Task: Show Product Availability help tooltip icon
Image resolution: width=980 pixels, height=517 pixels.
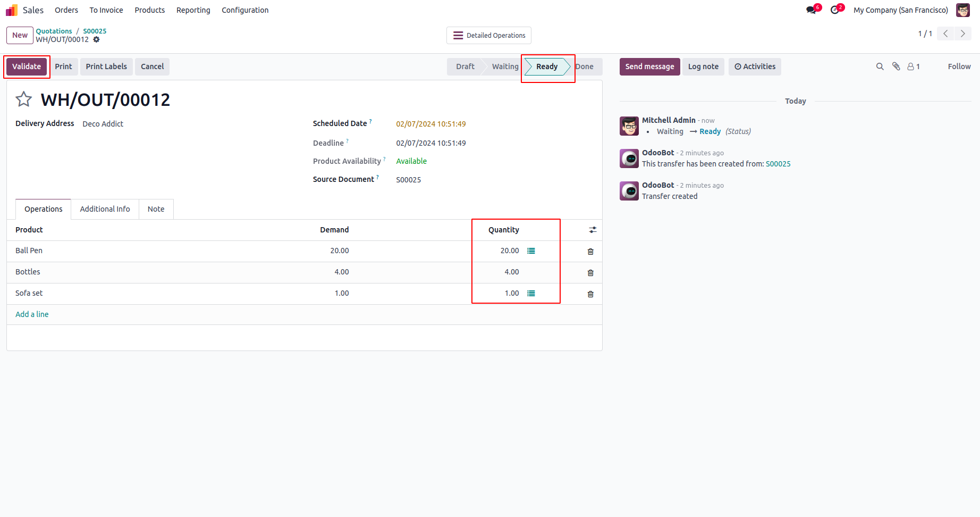Action: pyautogui.click(x=384, y=159)
